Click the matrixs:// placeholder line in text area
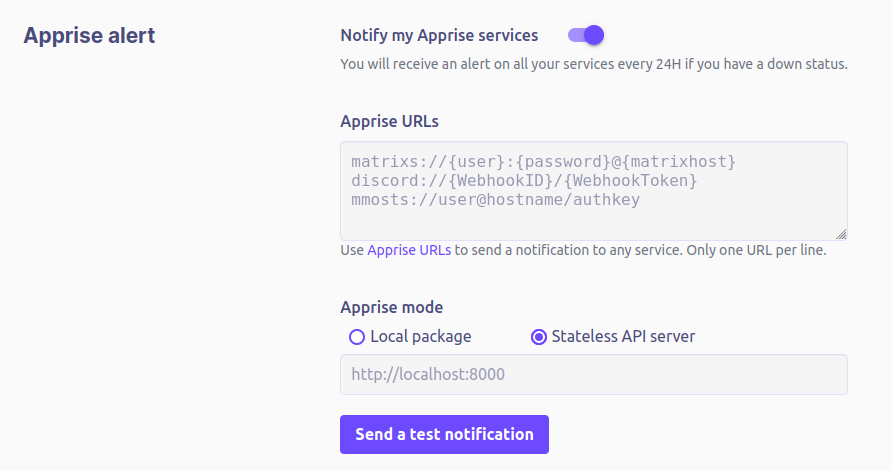 click(x=543, y=162)
